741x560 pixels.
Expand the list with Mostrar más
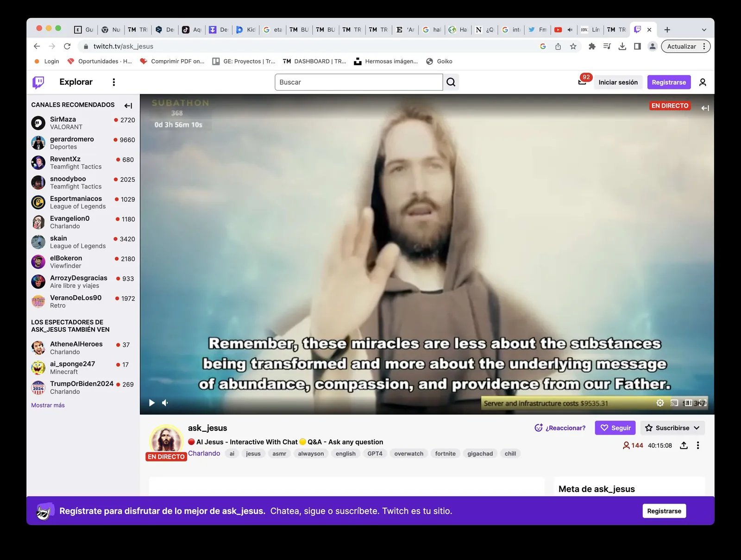[x=48, y=405]
